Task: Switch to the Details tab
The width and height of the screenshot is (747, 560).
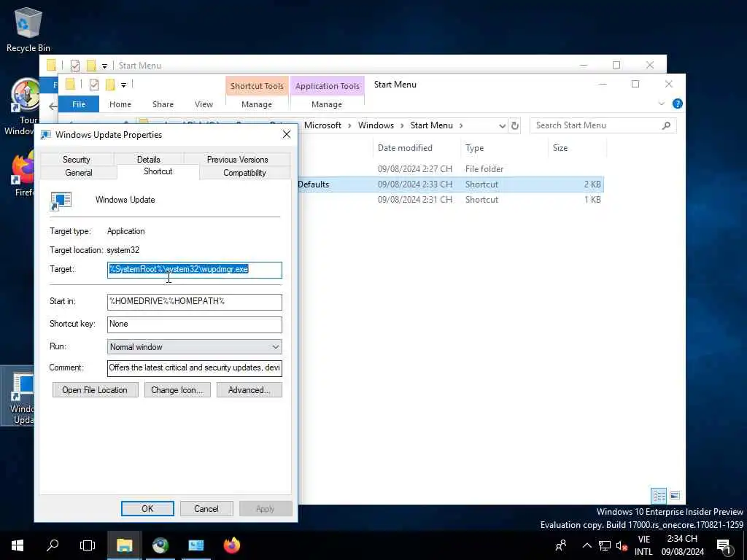Action: click(149, 160)
